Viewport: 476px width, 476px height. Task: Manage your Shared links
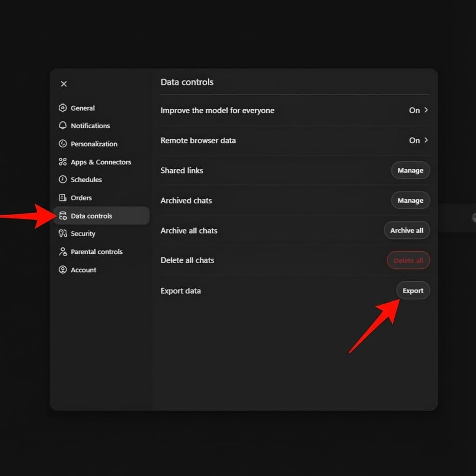click(410, 170)
